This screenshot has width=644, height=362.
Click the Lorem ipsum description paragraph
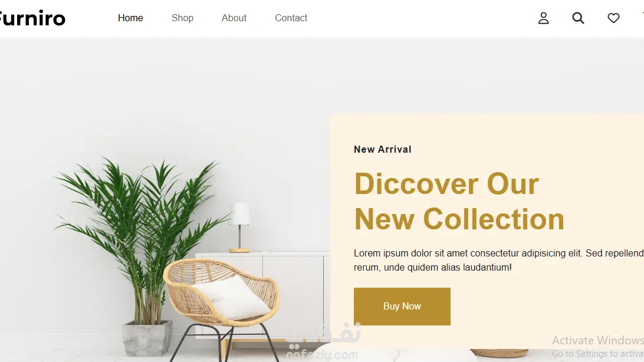tap(498, 260)
